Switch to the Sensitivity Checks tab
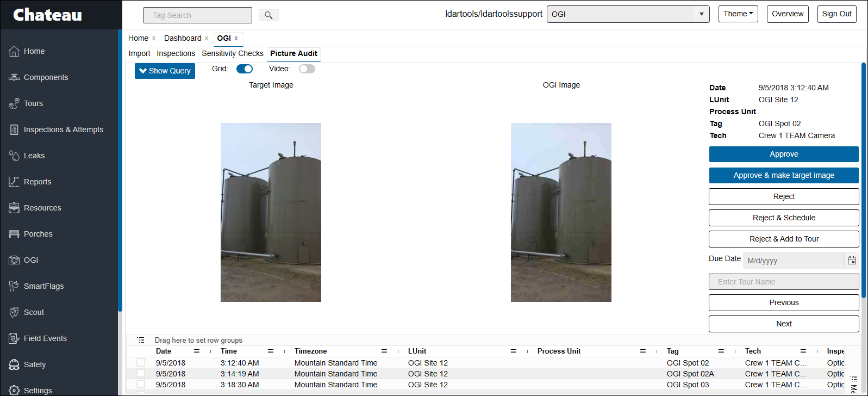This screenshot has height=396, width=868. (232, 53)
